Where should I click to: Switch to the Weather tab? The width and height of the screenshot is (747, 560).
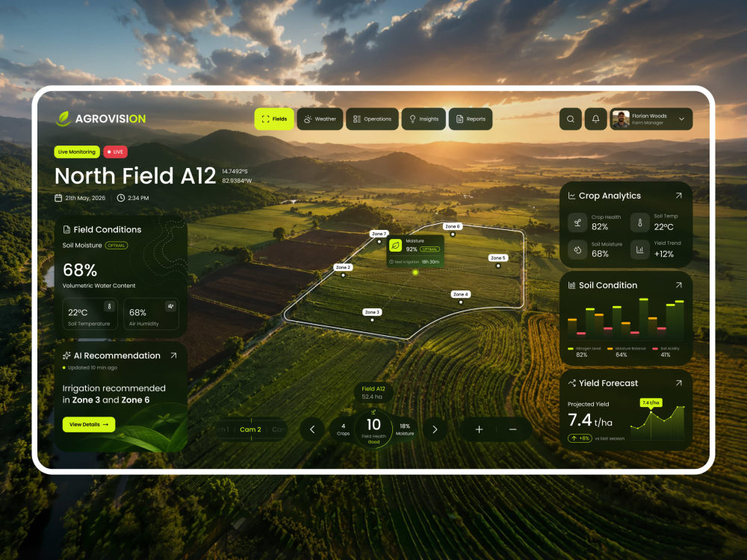pyautogui.click(x=320, y=119)
